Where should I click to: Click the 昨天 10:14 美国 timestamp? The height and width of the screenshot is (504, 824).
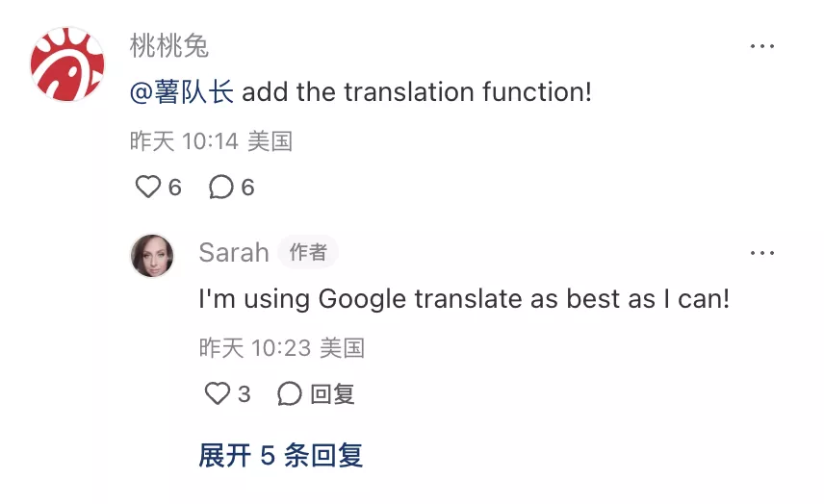click(211, 141)
